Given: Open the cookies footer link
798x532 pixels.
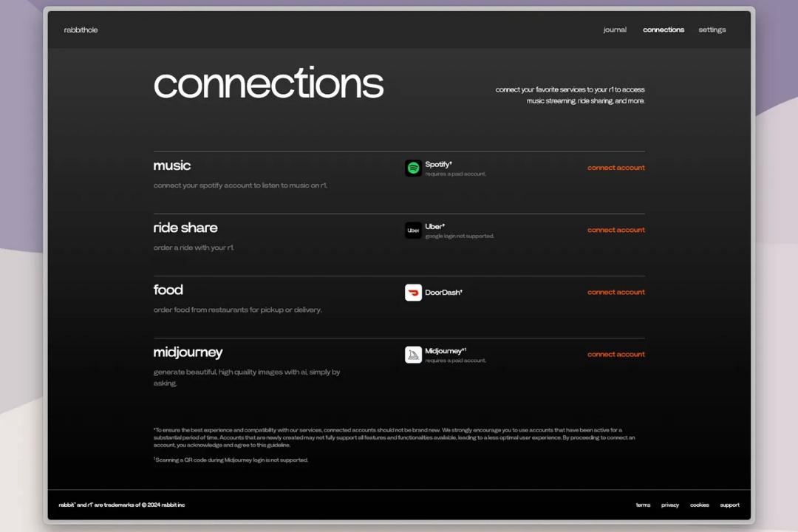Looking at the screenshot, I should 699,505.
